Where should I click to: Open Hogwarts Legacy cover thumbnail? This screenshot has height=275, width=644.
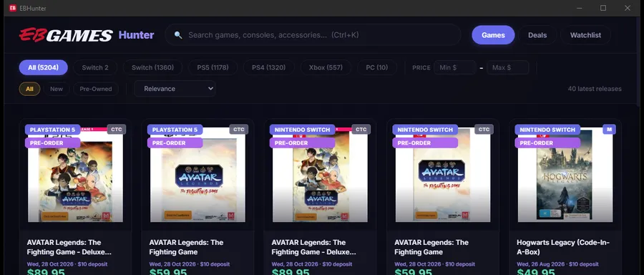coord(565,175)
